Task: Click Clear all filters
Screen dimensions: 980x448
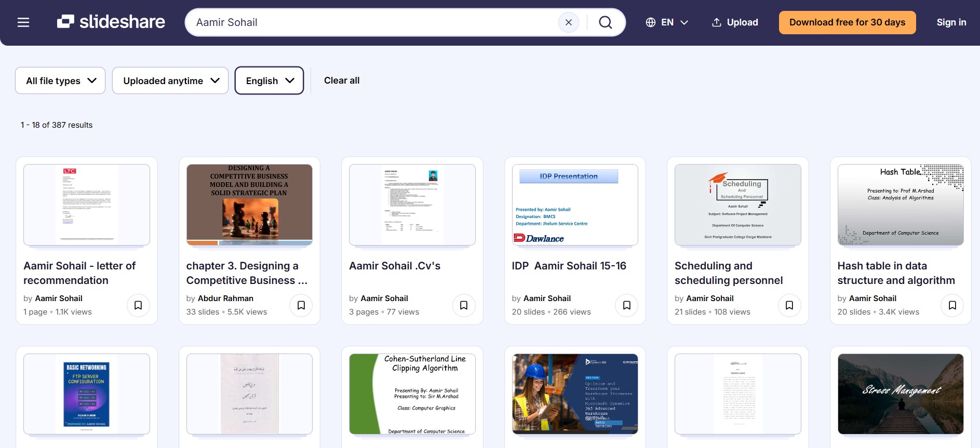Action: pyautogui.click(x=341, y=80)
